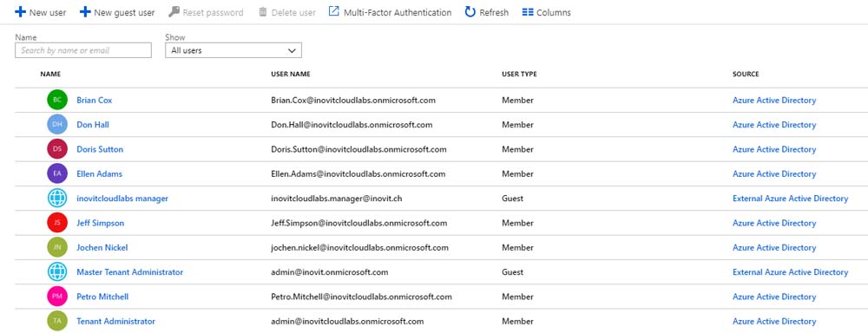Open Don Hall's user profile

pos(93,125)
